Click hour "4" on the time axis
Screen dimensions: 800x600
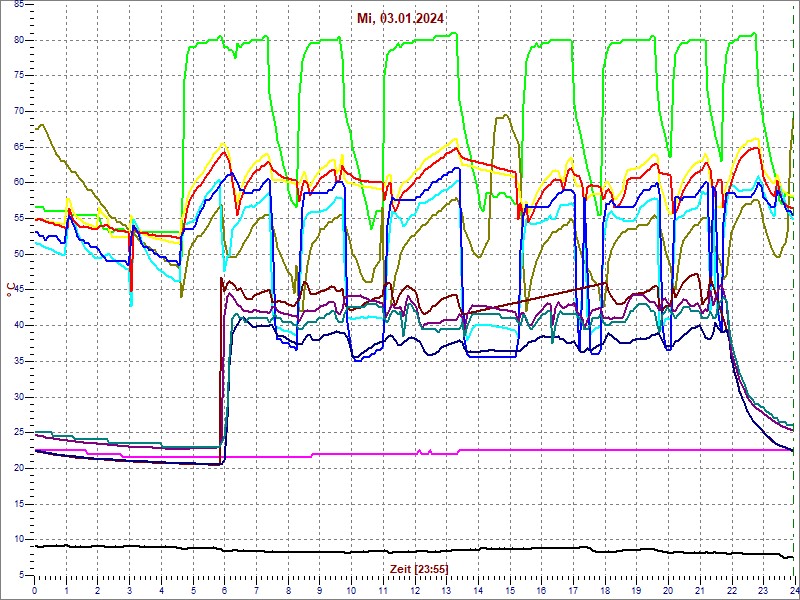coord(161,588)
